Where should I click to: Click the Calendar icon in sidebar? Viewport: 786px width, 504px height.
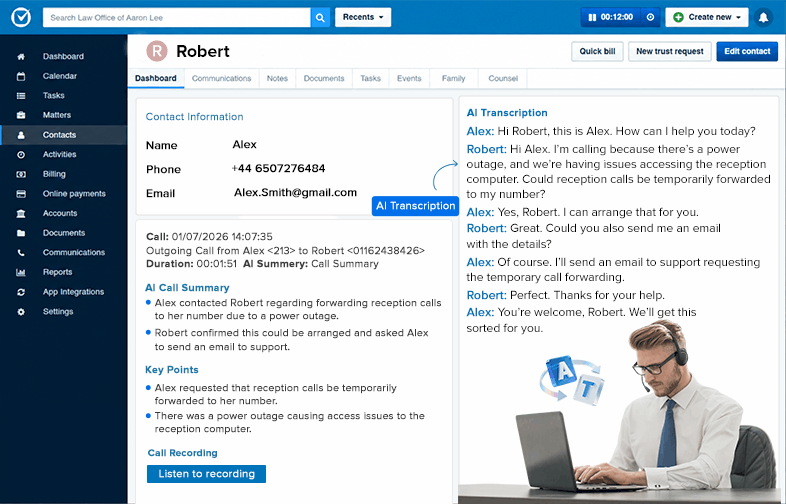(x=21, y=76)
